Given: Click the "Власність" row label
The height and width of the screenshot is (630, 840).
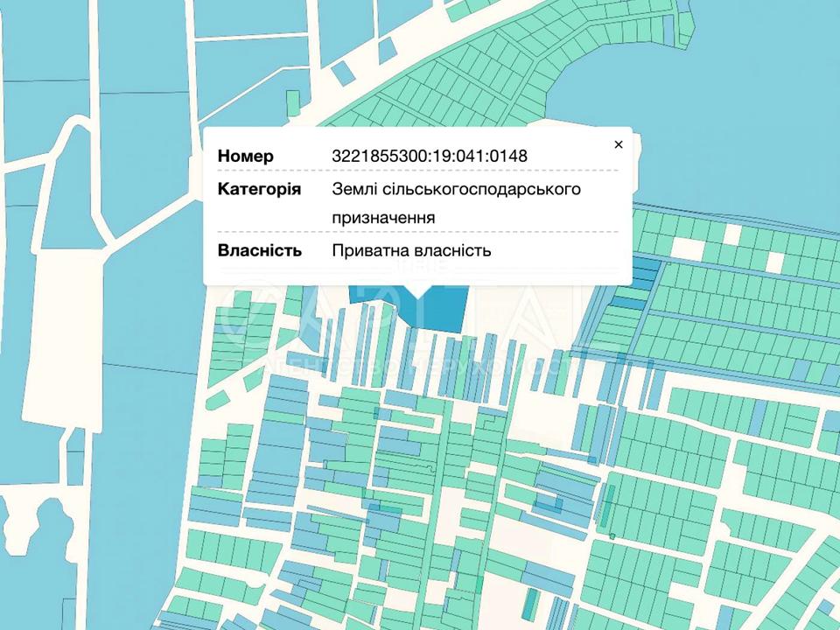Looking at the screenshot, I should pyautogui.click(x=259, y=250).
